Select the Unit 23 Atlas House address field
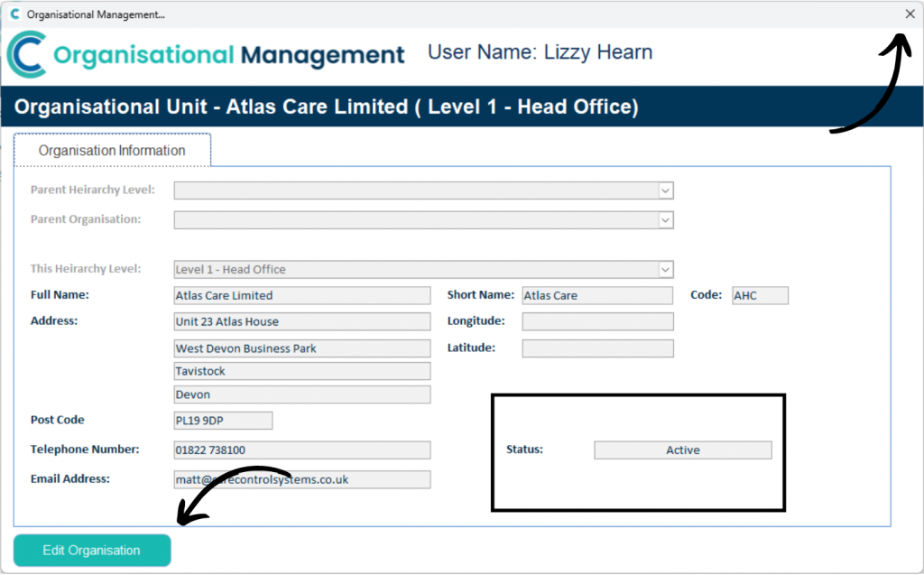This screenshot has width=924, height=575. click(302, 321)
